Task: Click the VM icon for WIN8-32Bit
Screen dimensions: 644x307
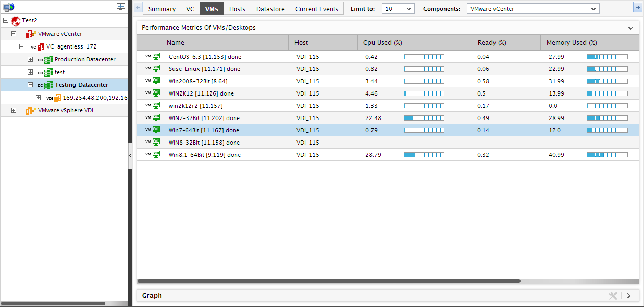Action: coord(157,142)
